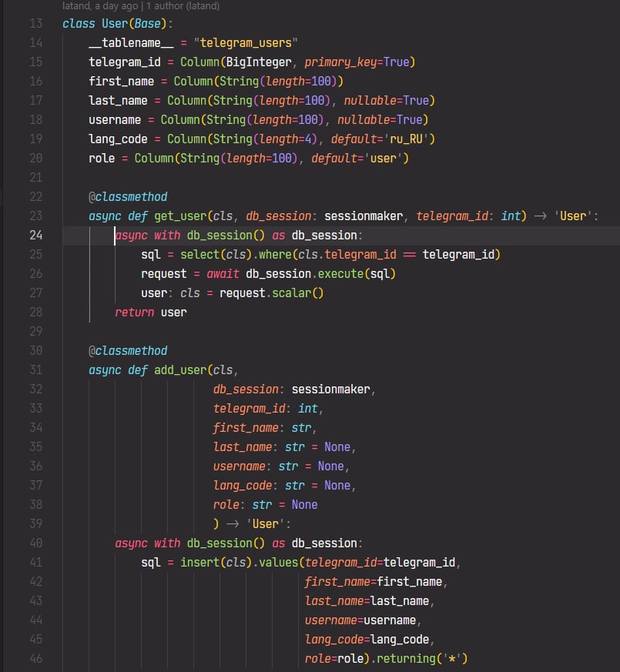
Task: Click "lang_code=lang_code" on line 45
Action: (x=367, y=640)
